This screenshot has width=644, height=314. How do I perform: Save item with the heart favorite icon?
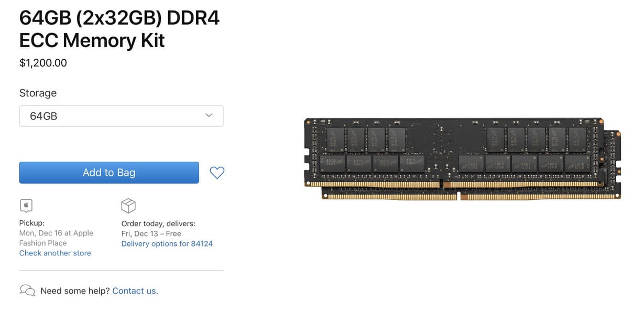pos(217,173)
